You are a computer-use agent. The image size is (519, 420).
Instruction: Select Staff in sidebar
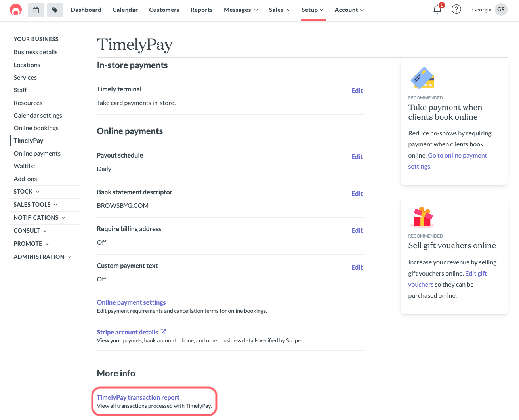pos(20,90)
